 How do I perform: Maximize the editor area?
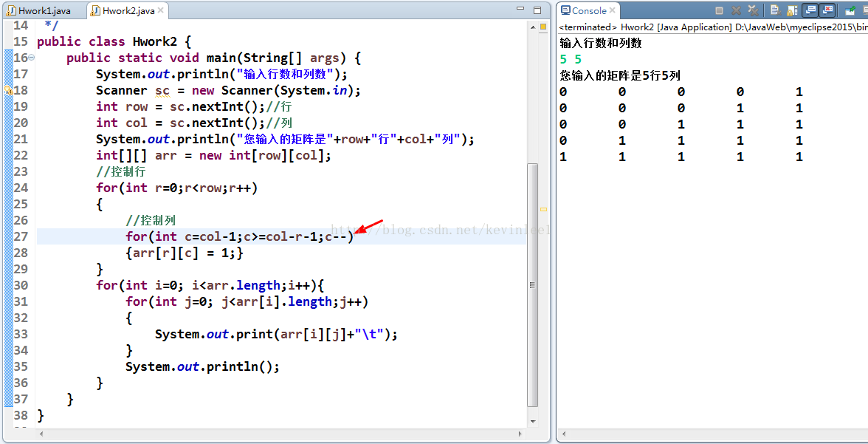pos(537,10)
